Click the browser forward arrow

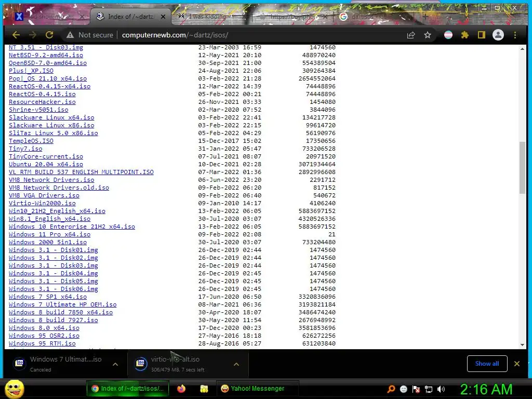[x=33, y=35]
